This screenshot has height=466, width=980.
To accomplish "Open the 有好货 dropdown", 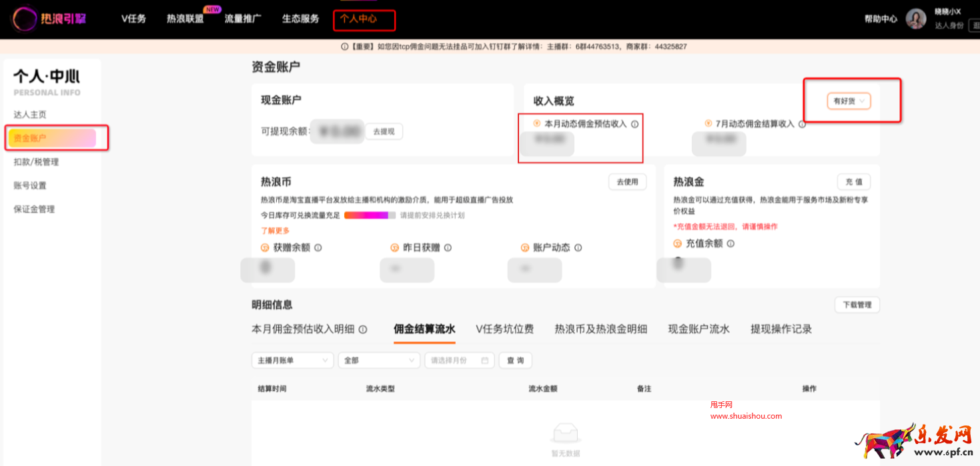I will point(848,100).
